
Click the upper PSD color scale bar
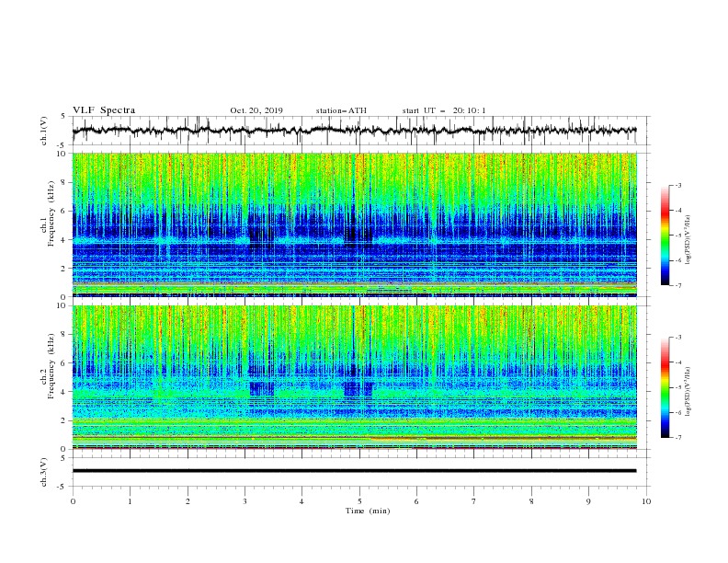pos(665,236)
